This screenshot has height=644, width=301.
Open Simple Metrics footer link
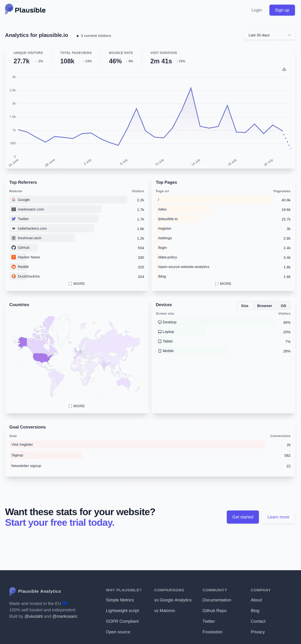(x=120, y=600)
